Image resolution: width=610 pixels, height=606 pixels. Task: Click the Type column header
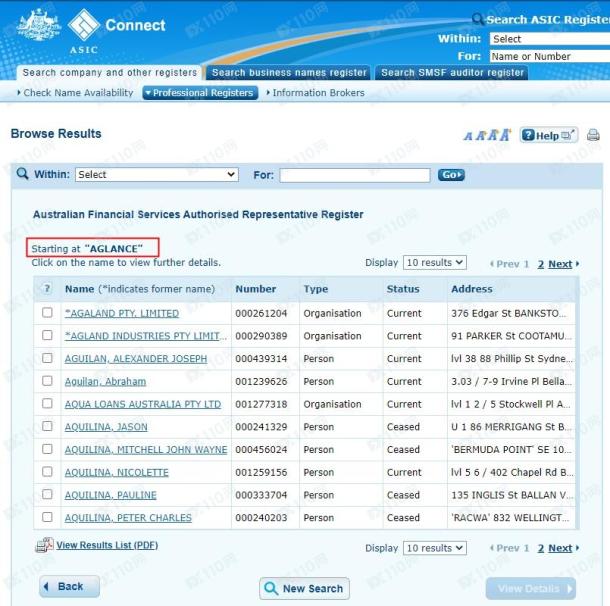pyautogui.click(x=316, y=289)
